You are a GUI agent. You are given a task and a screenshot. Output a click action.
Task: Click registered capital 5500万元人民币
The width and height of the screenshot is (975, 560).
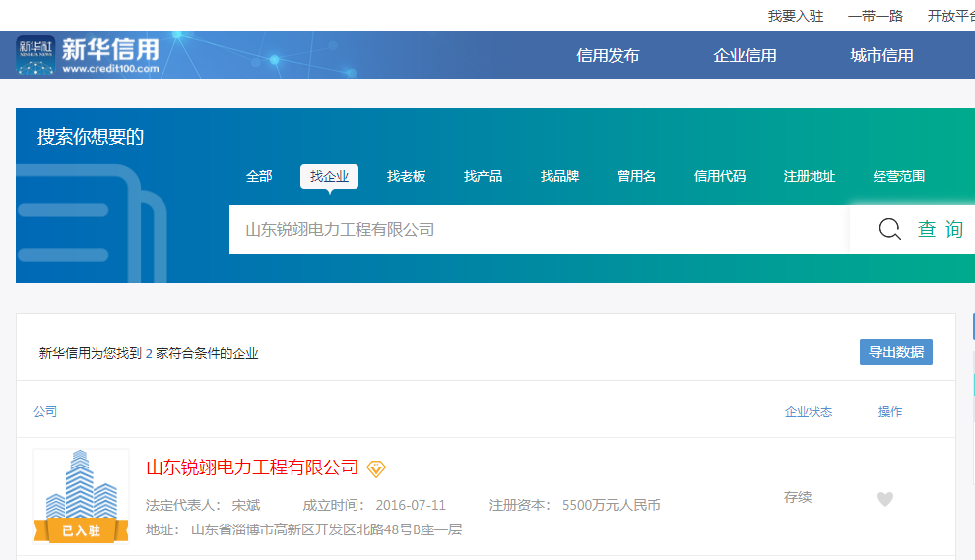pyautogui.click(x=612, y=505)
